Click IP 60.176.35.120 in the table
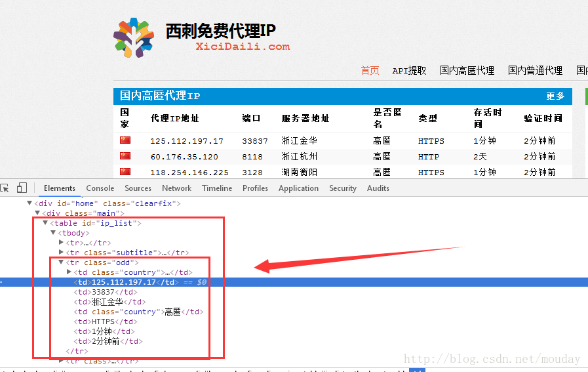 pyautogui.click(x=184, y=157)
